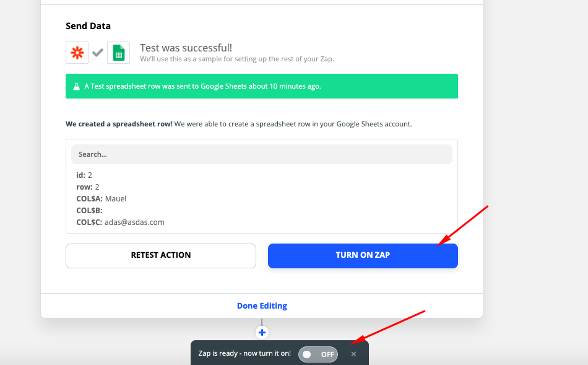588x365 pixels.
Task: Click the Send Data section heading
Action: click(88, 26)
